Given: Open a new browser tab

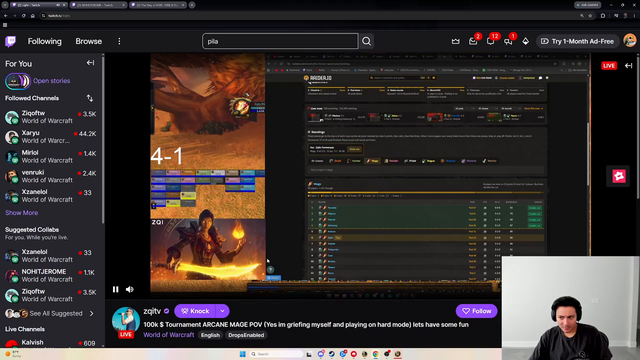Looking at the screenshot, I should [x=192, y=5].
